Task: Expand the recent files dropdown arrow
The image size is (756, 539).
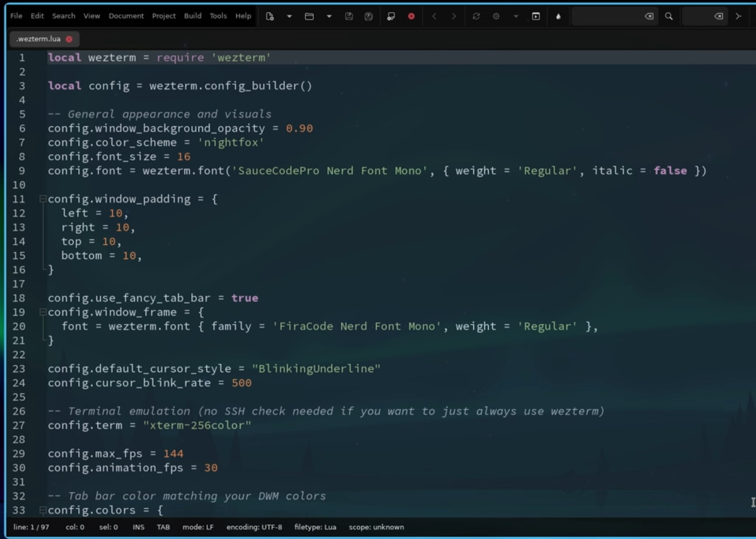Action: [x=329, y=16]
